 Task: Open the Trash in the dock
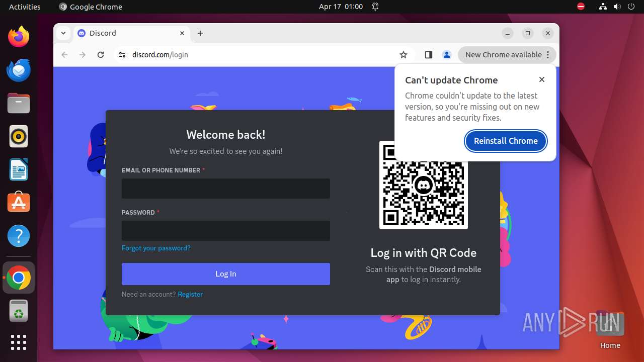click(x=19, y=311)
